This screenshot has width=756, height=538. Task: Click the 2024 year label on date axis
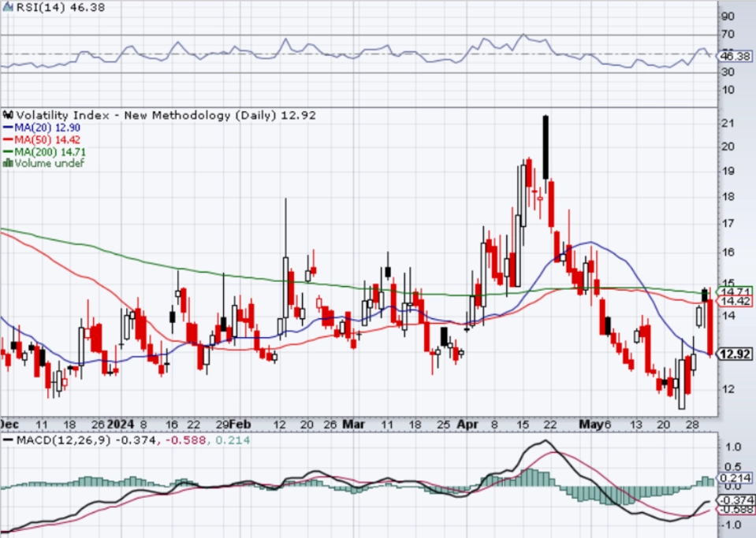120,425
